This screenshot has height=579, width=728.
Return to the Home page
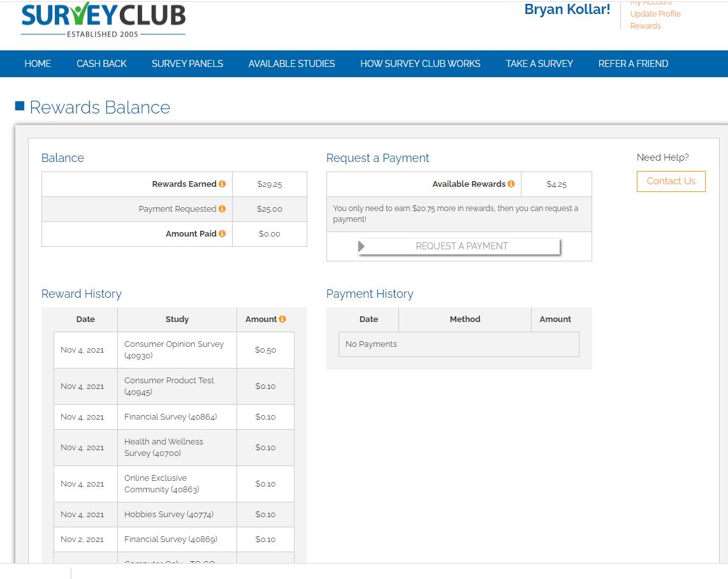point(38,64)
